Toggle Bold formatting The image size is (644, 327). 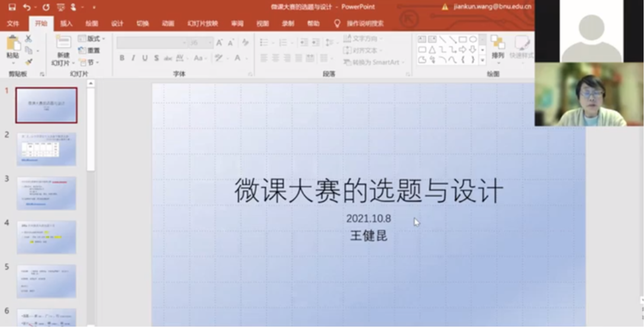122,58
